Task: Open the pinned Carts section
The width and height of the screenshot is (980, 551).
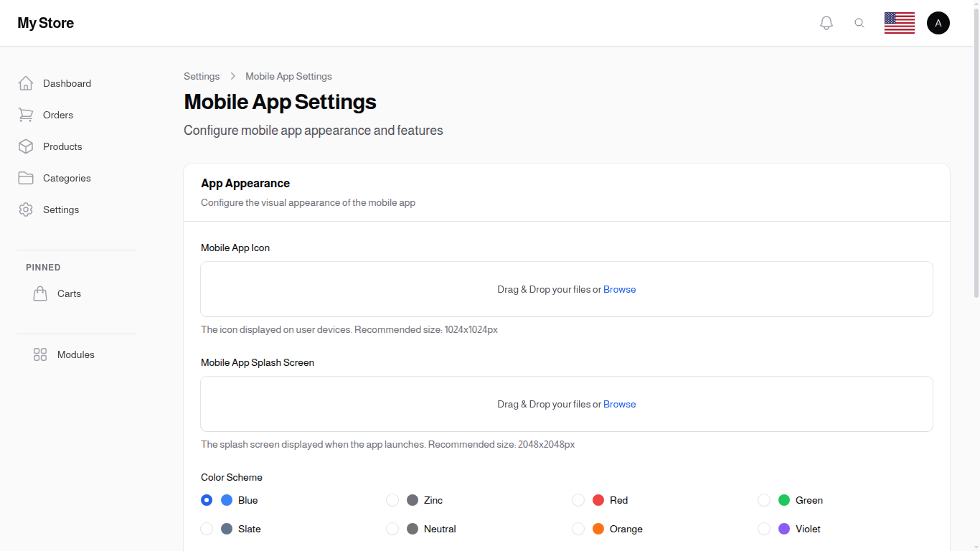Action: (x=69, y=293)
